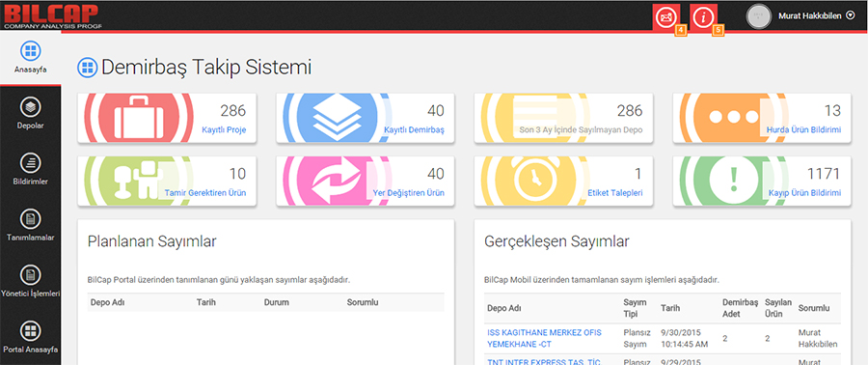The width and height of the screenshot is (868, 365).
Task: Open the red mail messages icon
Action: pos(666,17)
